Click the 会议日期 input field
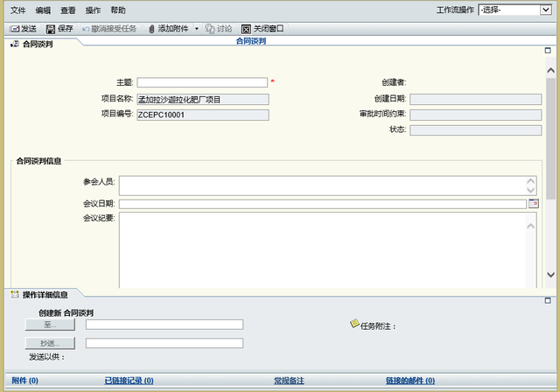The height and width of the screenshot is (392, 560). pyautogui.click(x=323, y=204)
